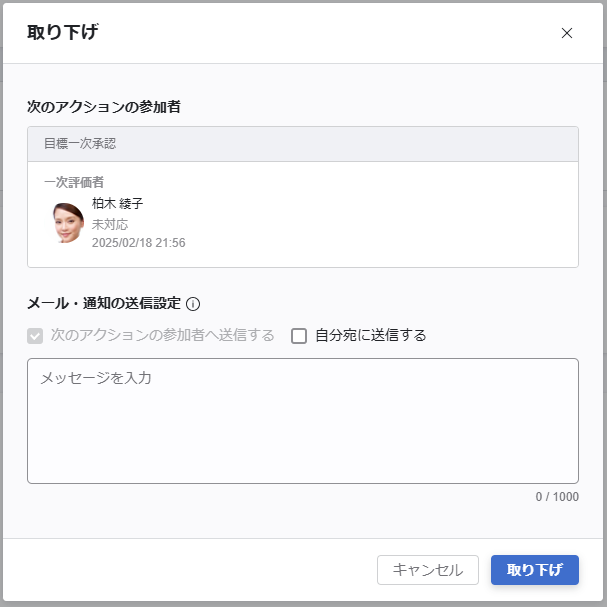Click the 2025/02/18 21:56 timestamp
607x607 pixels.
(x=138, y=243)
